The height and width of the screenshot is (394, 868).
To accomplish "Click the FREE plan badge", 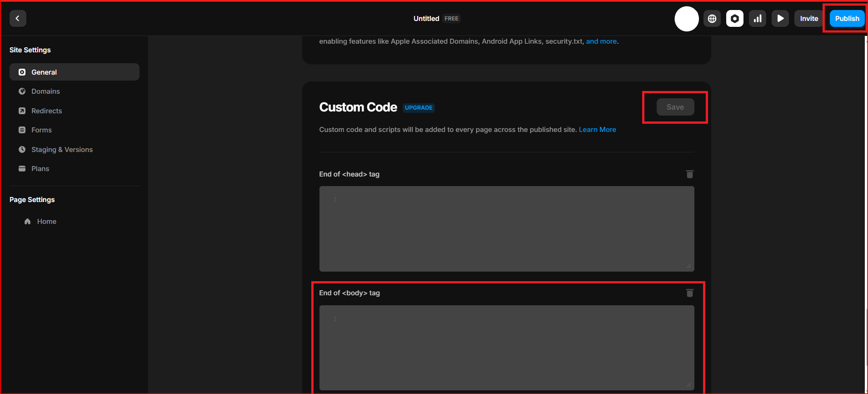I will pos(451,19).
